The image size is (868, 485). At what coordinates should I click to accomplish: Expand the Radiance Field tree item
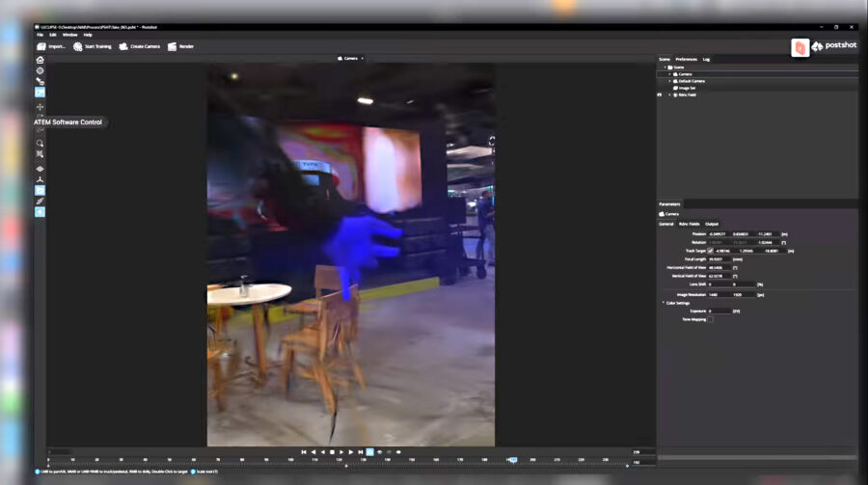click(x=670, y=95)
